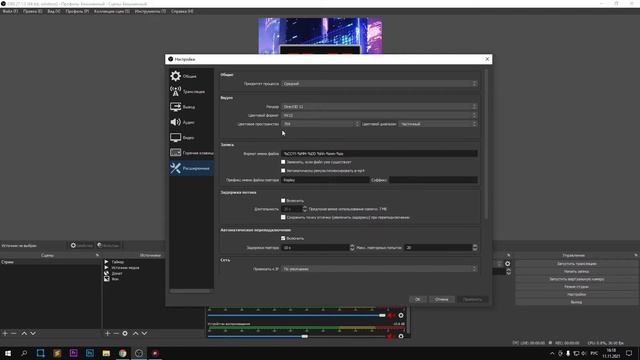This screenshot has width=640, height=360.
Task: Mute the Устройство воспроизведения audio track
Action: tap(391, 336)
